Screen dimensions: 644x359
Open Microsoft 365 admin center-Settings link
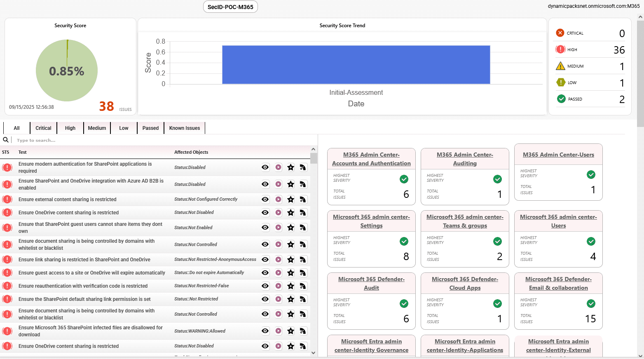coord(371,221)
